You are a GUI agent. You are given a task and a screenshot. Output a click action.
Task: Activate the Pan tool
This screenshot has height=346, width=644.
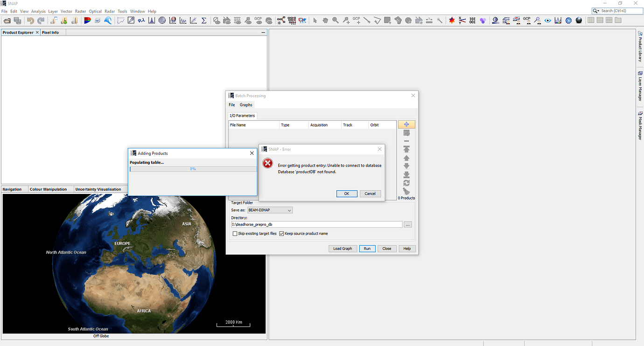326,20
